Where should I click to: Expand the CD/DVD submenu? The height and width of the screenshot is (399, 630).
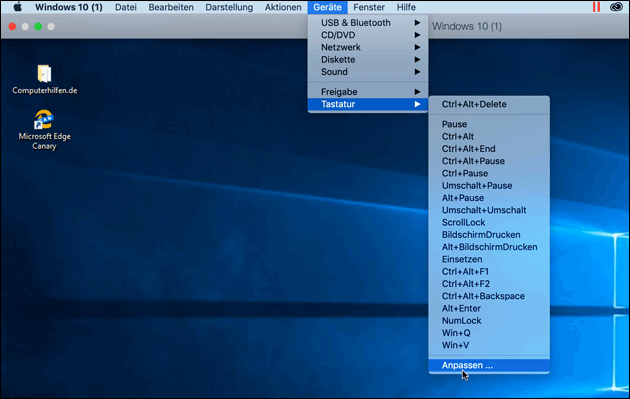[368, 35]
